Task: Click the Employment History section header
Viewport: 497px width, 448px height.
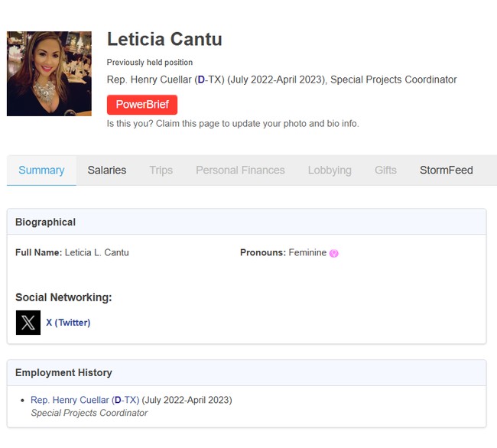Action: (63, 373)
